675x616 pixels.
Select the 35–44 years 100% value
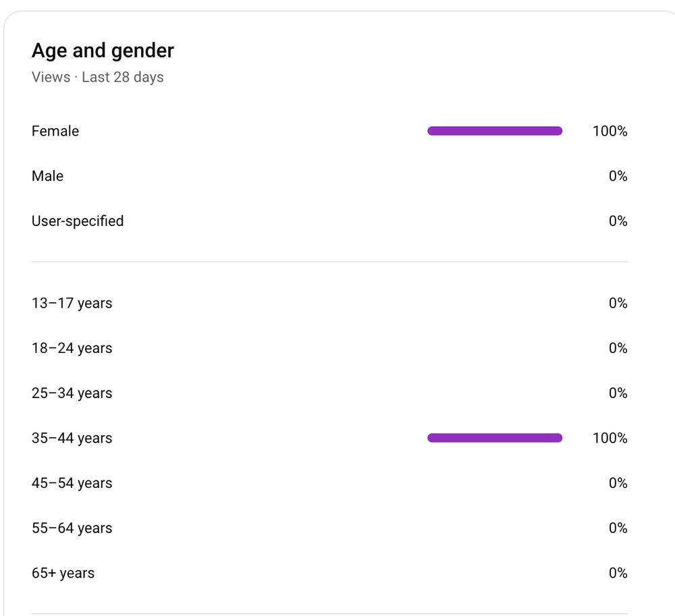[x=610, y=438]
